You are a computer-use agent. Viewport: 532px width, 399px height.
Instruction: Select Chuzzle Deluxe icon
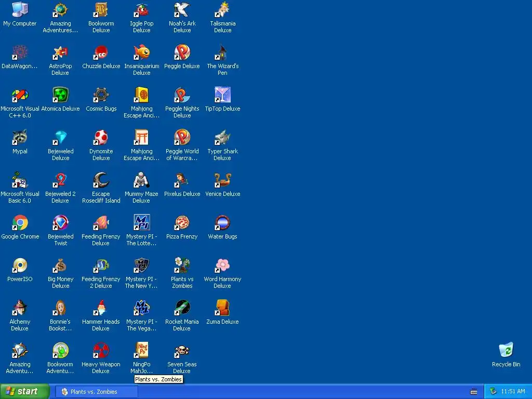(101, 52)
